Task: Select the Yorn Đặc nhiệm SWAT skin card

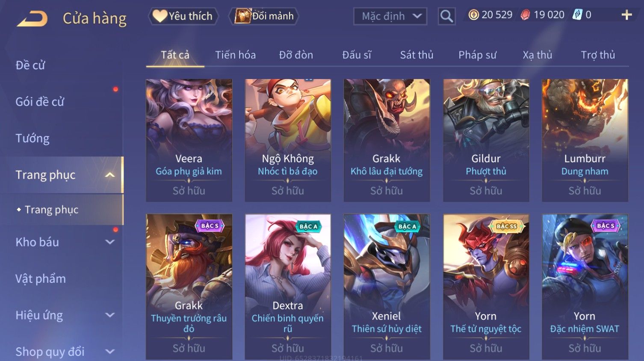Action: pyautogui.click(x=585, y=287)
